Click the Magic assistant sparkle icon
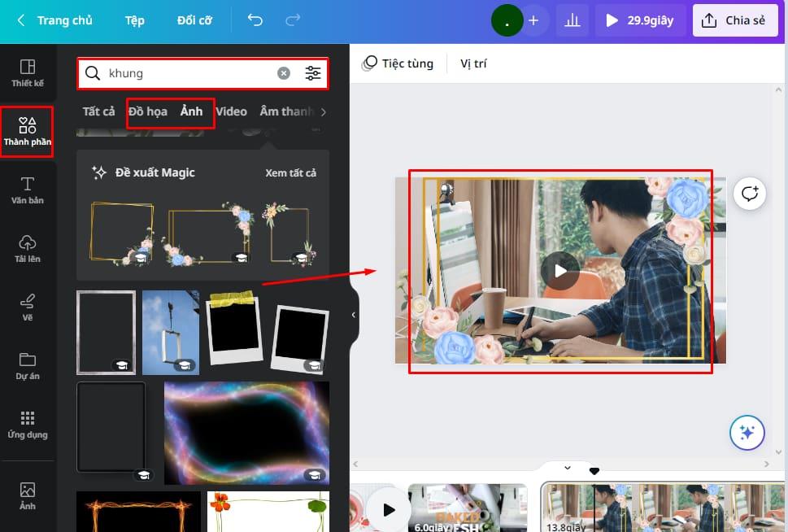The image size is (788, 532). tap(747, 432)
